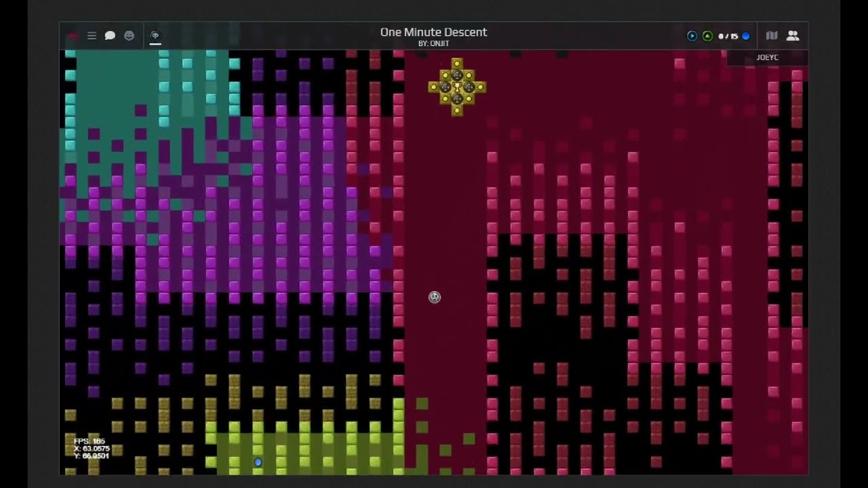Click the 0 / 15 coin count
This screenshot has height=488, width=868.
[728, 37]
